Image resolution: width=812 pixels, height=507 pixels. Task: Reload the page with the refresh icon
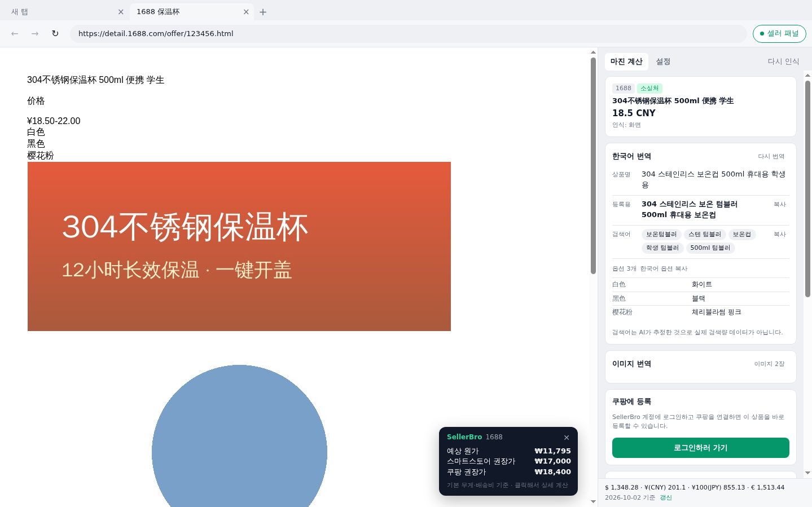[55, 34]
